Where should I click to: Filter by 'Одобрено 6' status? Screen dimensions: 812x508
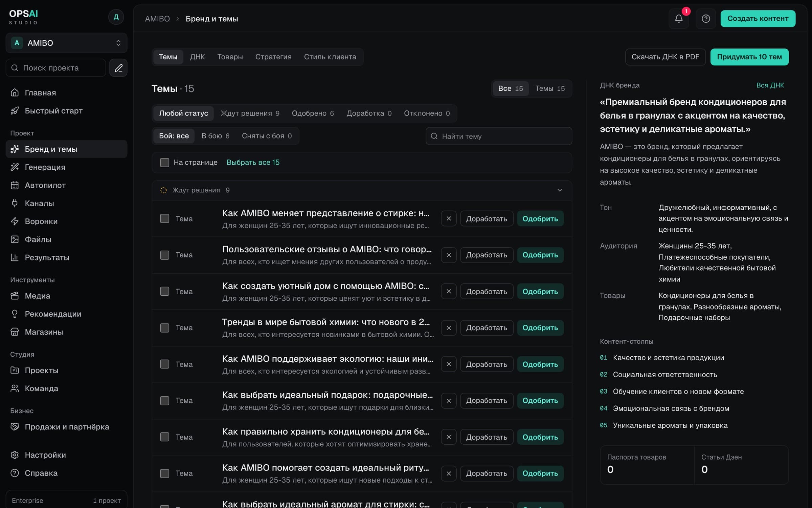313,113
